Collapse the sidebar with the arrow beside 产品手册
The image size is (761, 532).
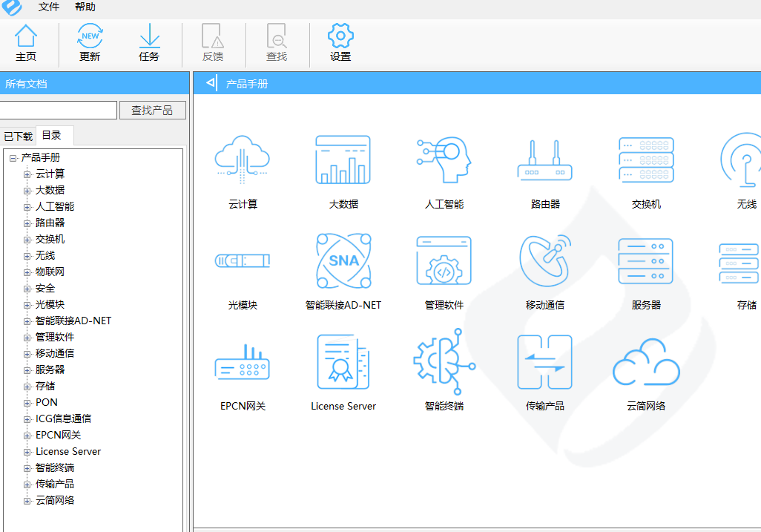coord(211,83)
